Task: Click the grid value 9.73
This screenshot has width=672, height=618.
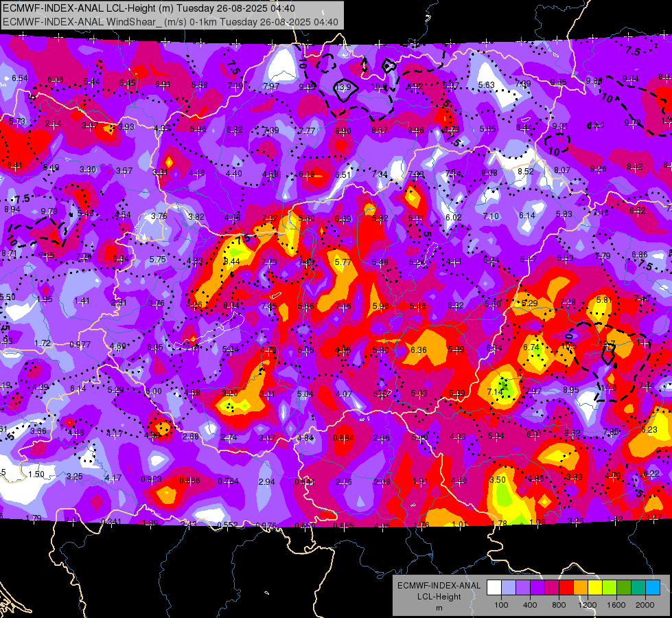Action: (x=49, y=211)
